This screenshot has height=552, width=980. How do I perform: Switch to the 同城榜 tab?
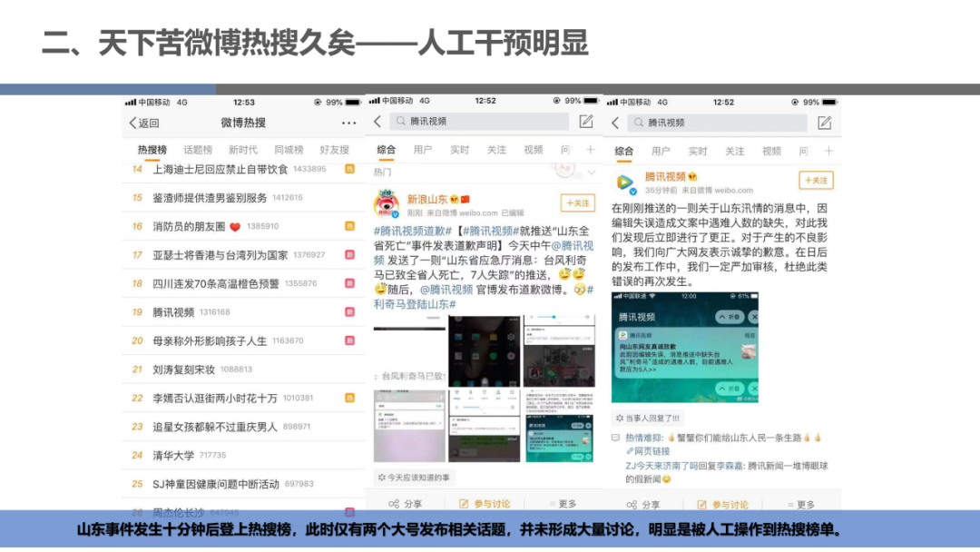[289, 150]
